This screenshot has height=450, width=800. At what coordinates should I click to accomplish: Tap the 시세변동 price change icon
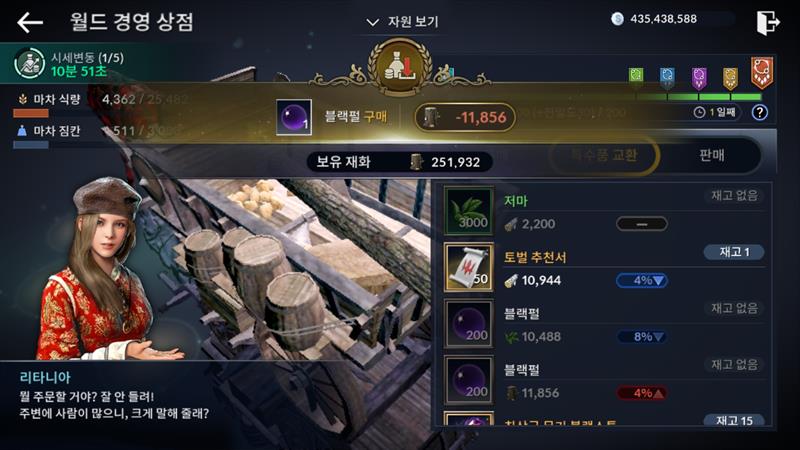pos(29,64)
